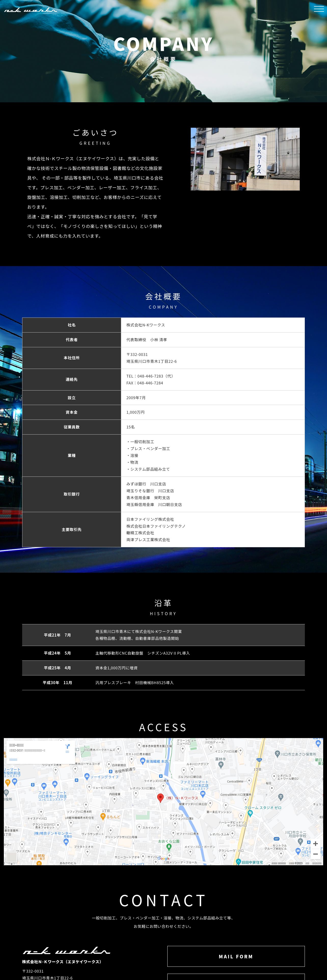Click the クローム スタジオ ゼロ marker
The height and width of the screenshot is (980, 327).
tap(250, 813)
